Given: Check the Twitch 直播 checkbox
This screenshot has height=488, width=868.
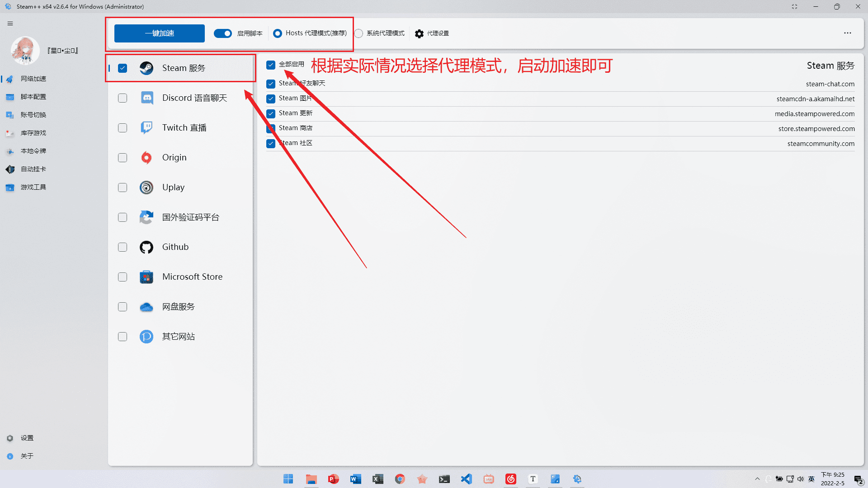Looking at the screenshot, I should click(123, 128).
